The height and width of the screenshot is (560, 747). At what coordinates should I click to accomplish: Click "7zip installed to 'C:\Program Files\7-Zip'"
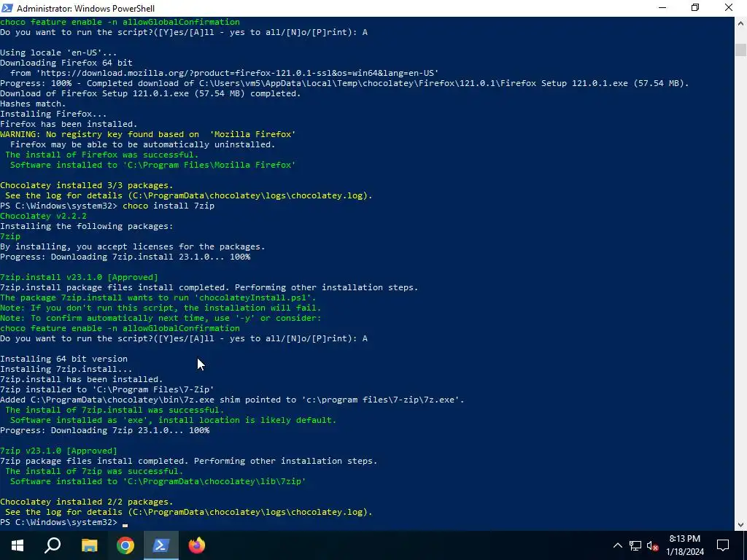tap(107, 389)
